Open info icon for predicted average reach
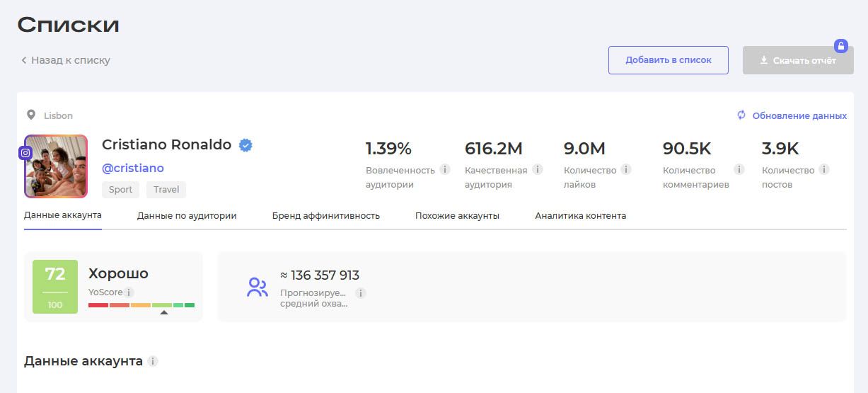 (360, 293)
